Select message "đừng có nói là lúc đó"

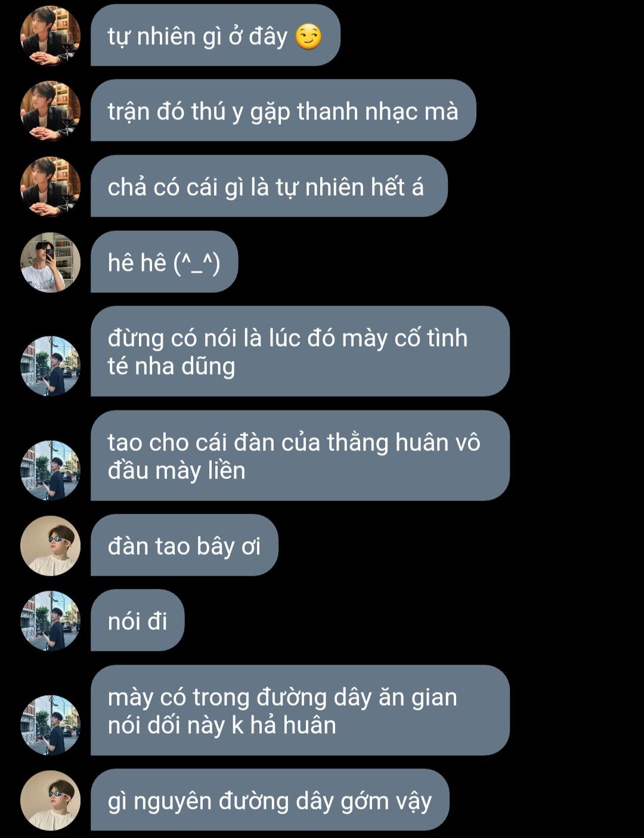[x=300, y=351]
